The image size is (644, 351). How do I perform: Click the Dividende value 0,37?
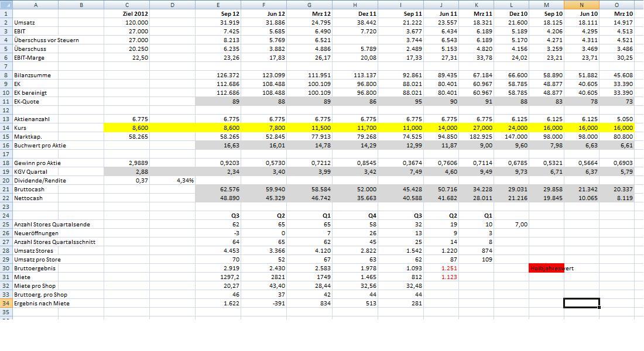click(x=126, y=181)
